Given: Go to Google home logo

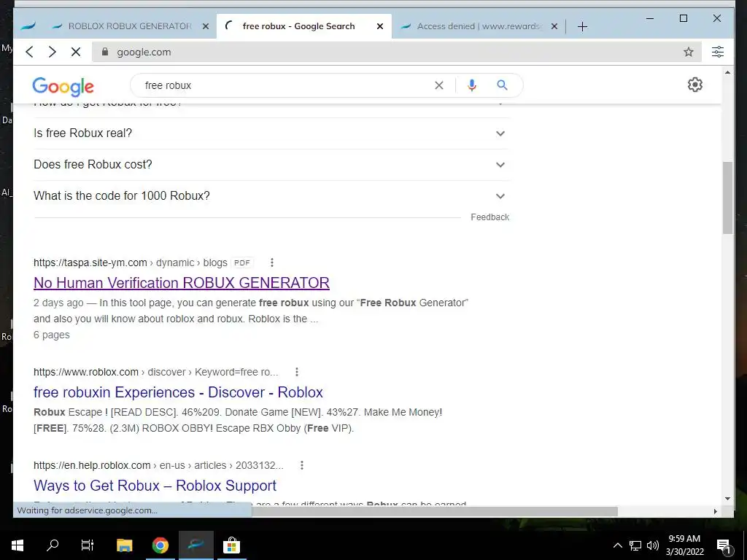Looking at the screenshot, I should coord(63,86).
